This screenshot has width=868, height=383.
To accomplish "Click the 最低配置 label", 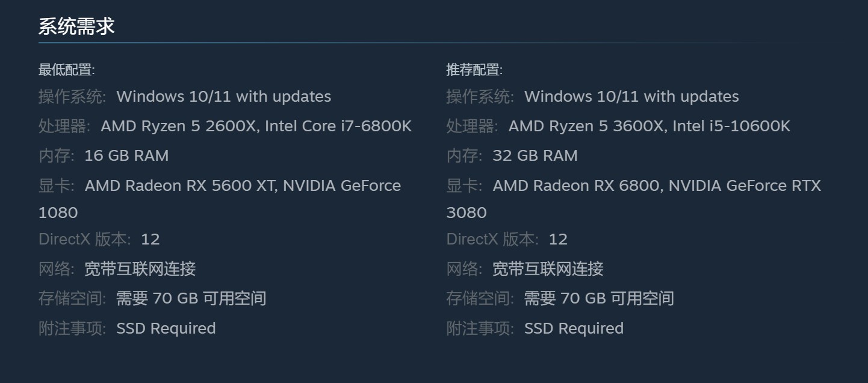I will [66, 70].
